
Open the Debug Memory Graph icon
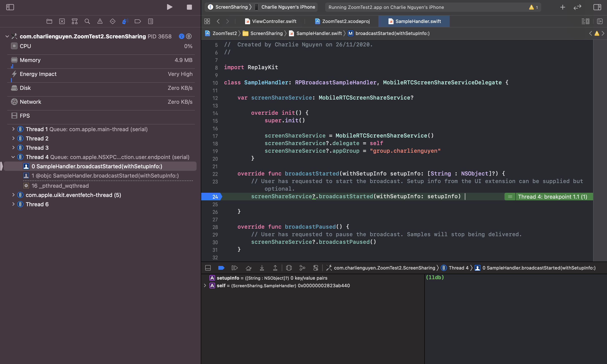[x=302, y=268]
